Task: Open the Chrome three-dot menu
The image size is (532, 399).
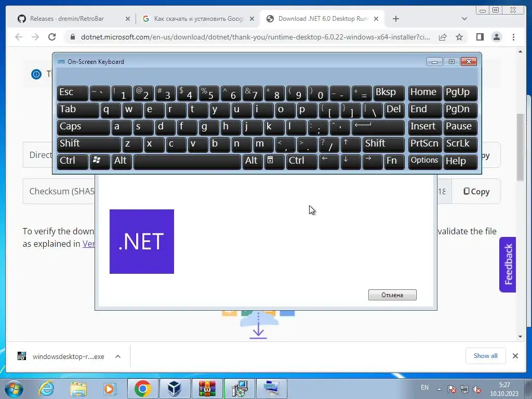Action: click(513, 37)
